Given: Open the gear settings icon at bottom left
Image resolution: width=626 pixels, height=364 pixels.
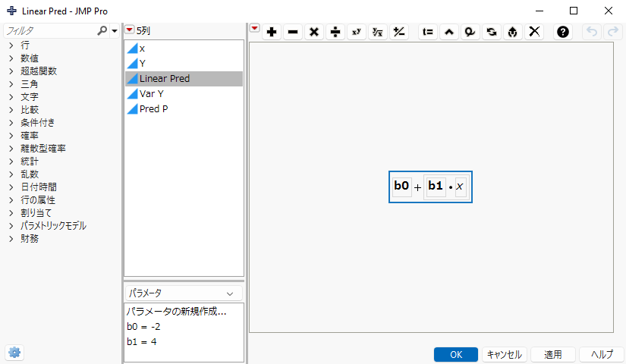Looking at the screenshot, I should [14, 353].
